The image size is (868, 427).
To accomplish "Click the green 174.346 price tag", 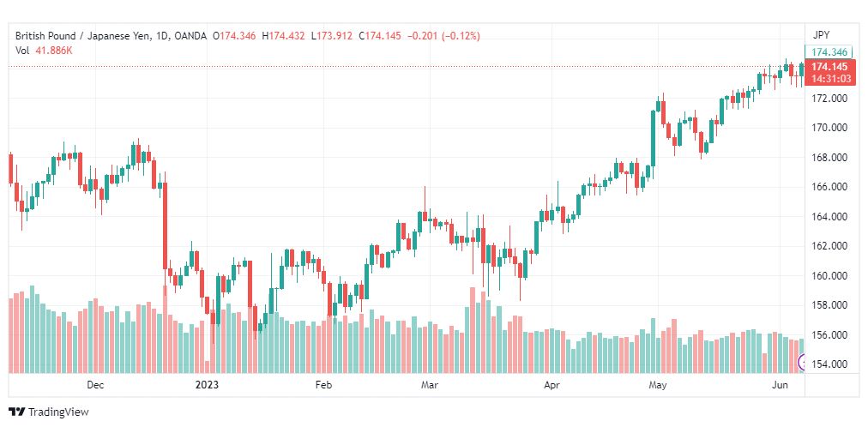I will coord(829,53).
